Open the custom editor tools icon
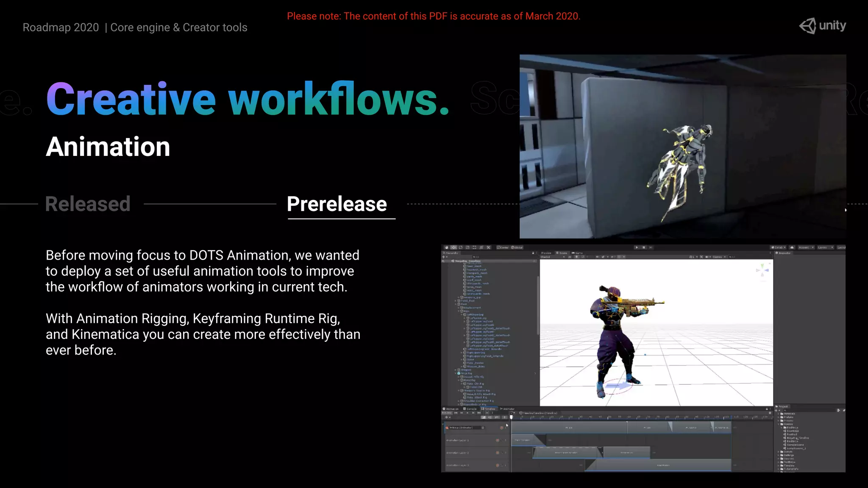The width and height of the screenshot is (868, 488). pyautogui.click(x=488, y=247)
